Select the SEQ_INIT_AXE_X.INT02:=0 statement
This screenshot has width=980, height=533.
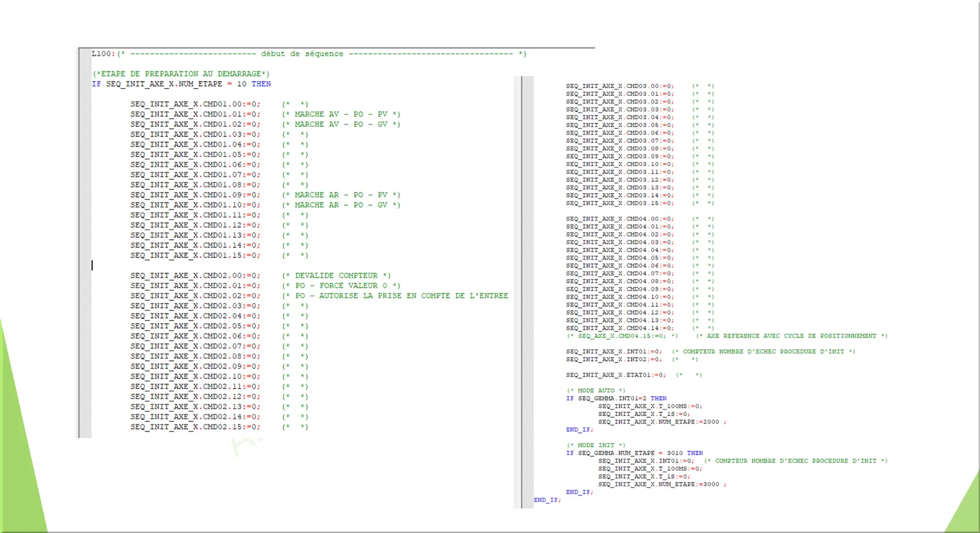614,359
